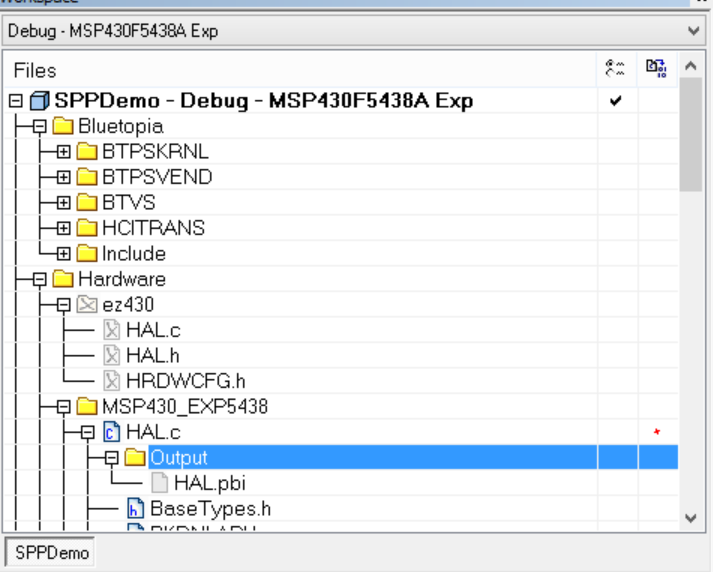
Task: Collapse the Hardware folder
Action: pos(40,279)
